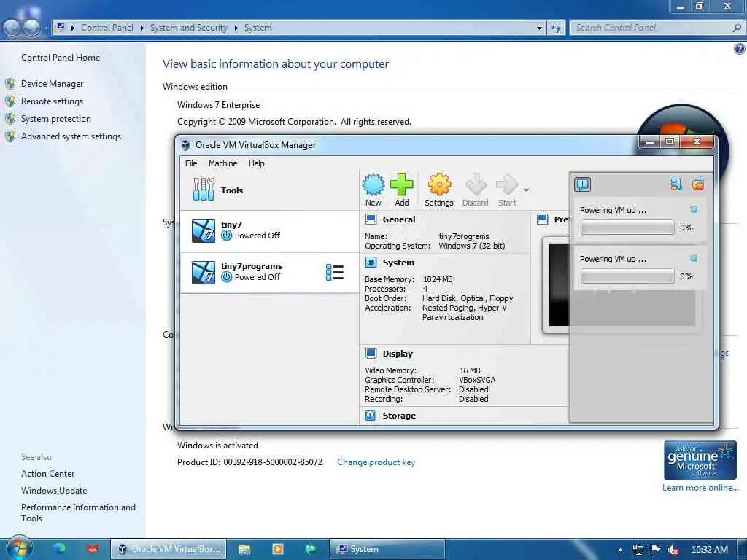
Task: Open the File menu in VirtualBox
Action: click(x=191, y=163)
